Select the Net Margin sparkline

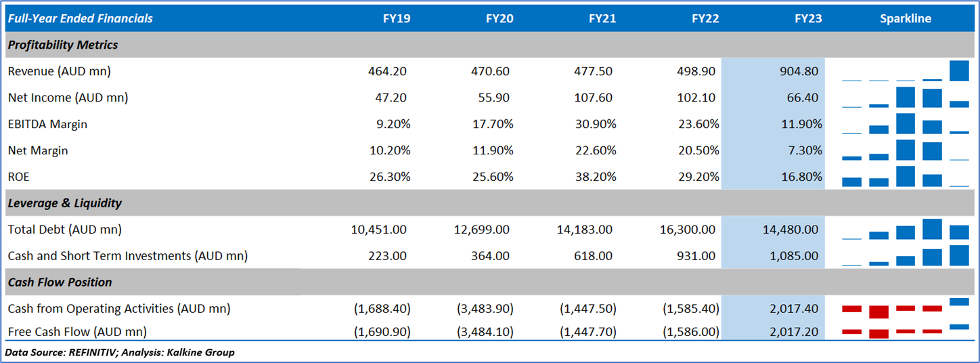point(906,150)
